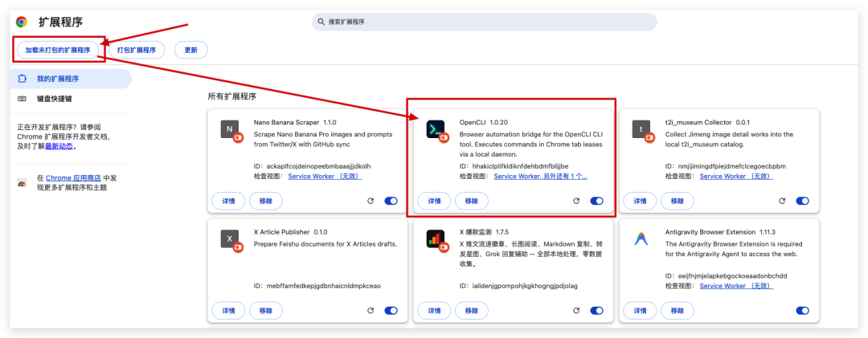Disable X Article Publisher toggle
This screenshot has width=868, height=338.
click(x=391, y=311)
